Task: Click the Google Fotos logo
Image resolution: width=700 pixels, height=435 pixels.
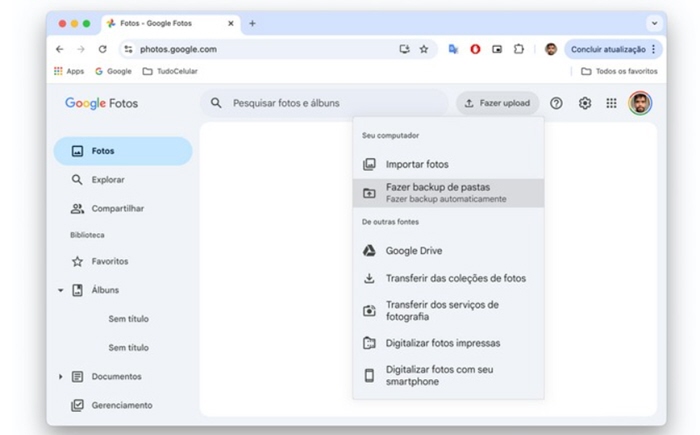Action: pyautogui.click(x=101, y=103)
